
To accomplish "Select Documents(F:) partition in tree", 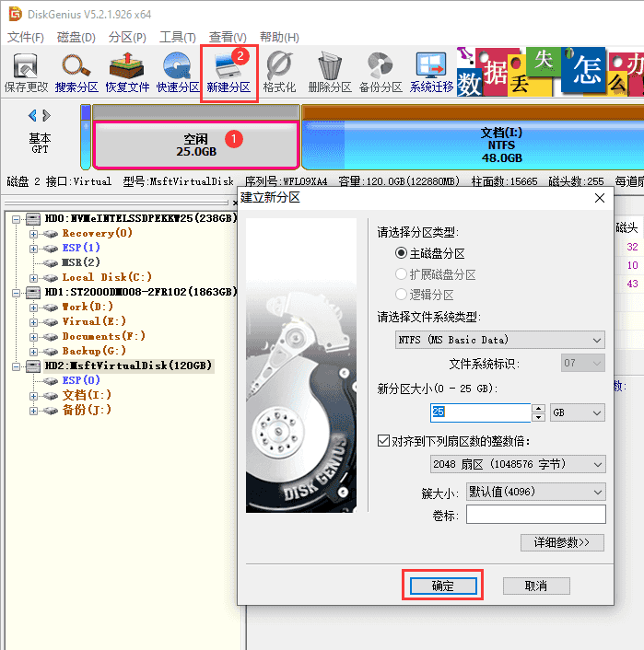I will click(104, 336).
